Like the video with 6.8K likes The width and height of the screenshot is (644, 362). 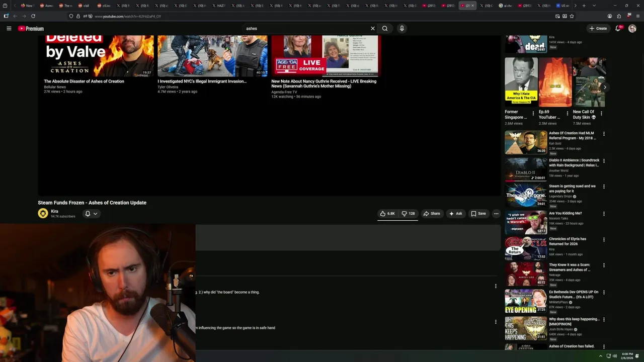387,214
